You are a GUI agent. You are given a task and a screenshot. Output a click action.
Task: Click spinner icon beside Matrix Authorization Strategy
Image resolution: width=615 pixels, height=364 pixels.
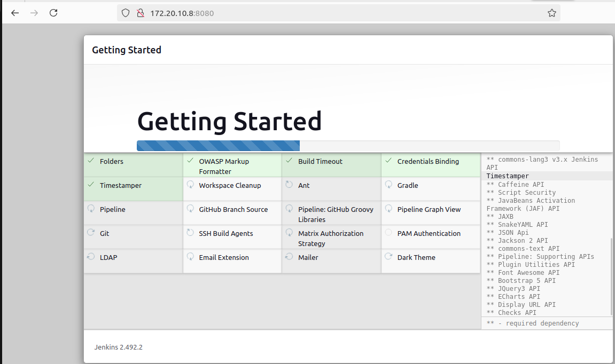click(290, 232)
